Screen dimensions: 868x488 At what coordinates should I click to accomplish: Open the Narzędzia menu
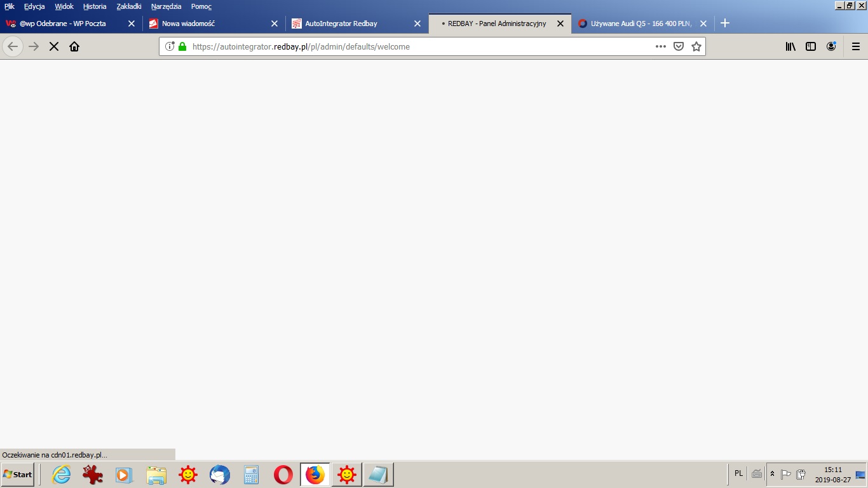click(166, 6)
